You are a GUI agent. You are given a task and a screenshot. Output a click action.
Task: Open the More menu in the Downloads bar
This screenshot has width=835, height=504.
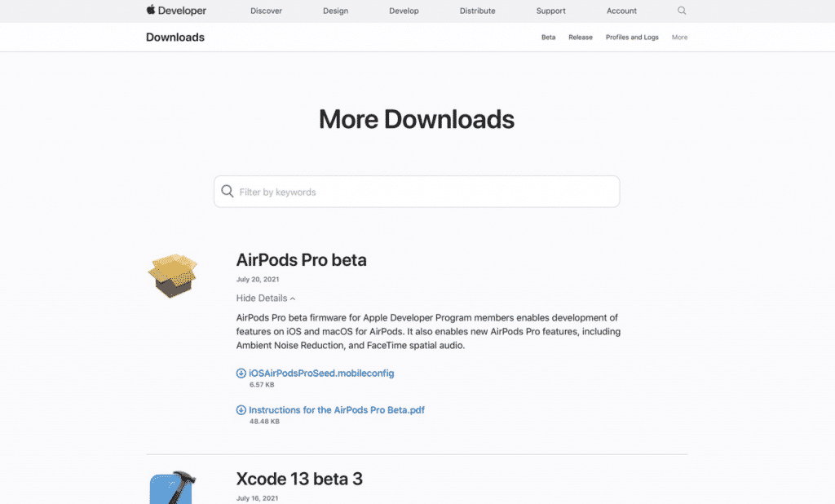click(x=679, y=37)
